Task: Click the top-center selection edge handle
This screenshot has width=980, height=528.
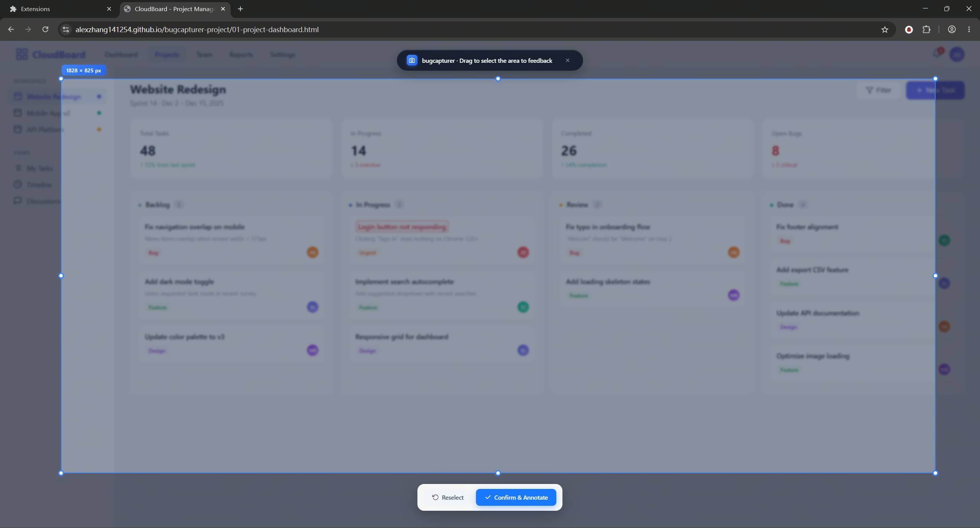Action: [498, 79]
